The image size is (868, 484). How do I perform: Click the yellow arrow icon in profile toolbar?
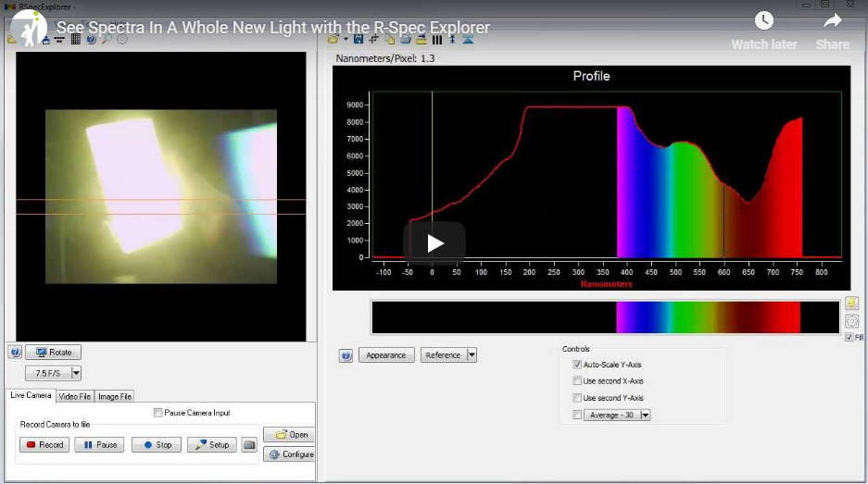coord(421,39)
